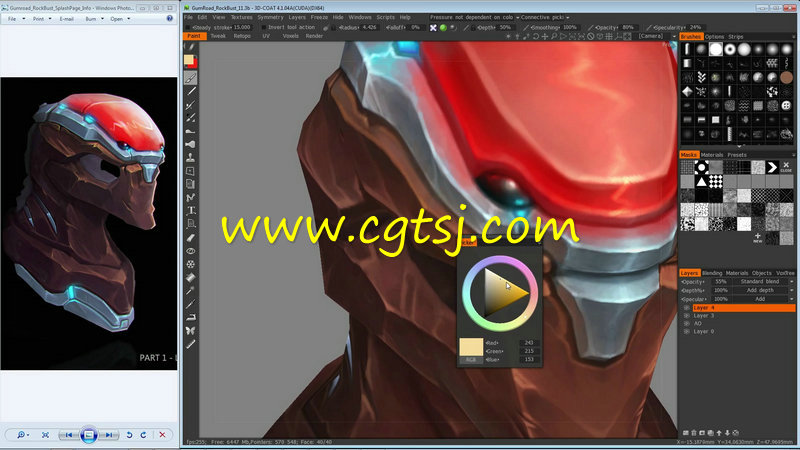This screenshot has height=450, width=800.
Task: Enable the Invert tool action checkbox
Action: (264, 28)
